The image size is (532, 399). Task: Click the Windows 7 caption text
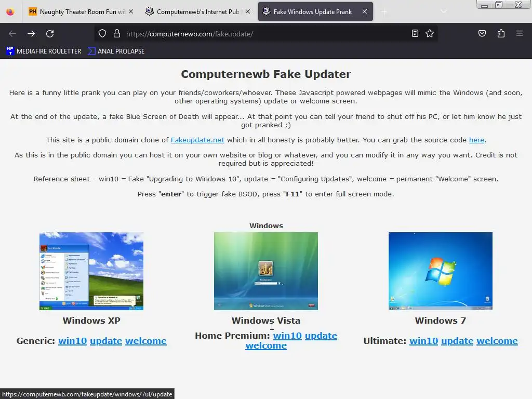(x=441, y=321)
